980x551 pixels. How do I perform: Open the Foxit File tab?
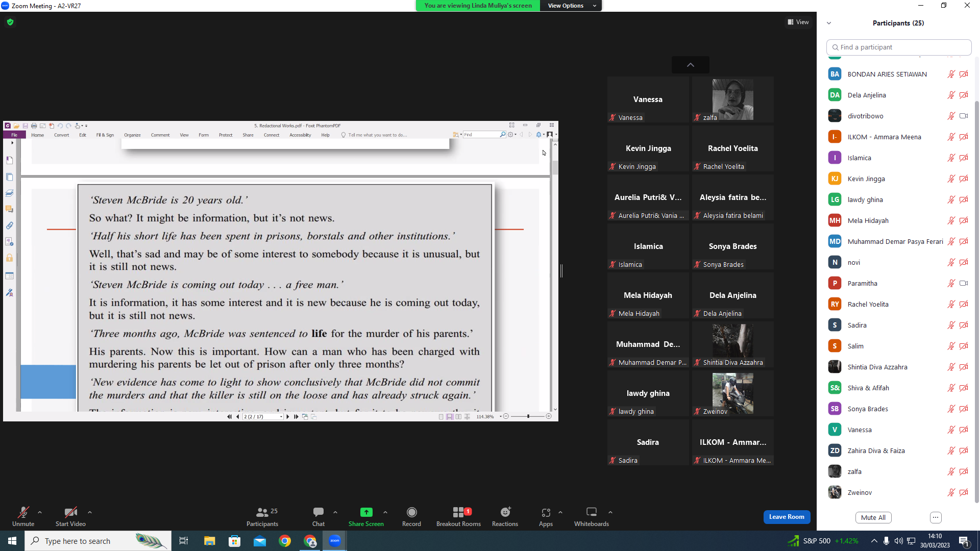coord(14,135)
